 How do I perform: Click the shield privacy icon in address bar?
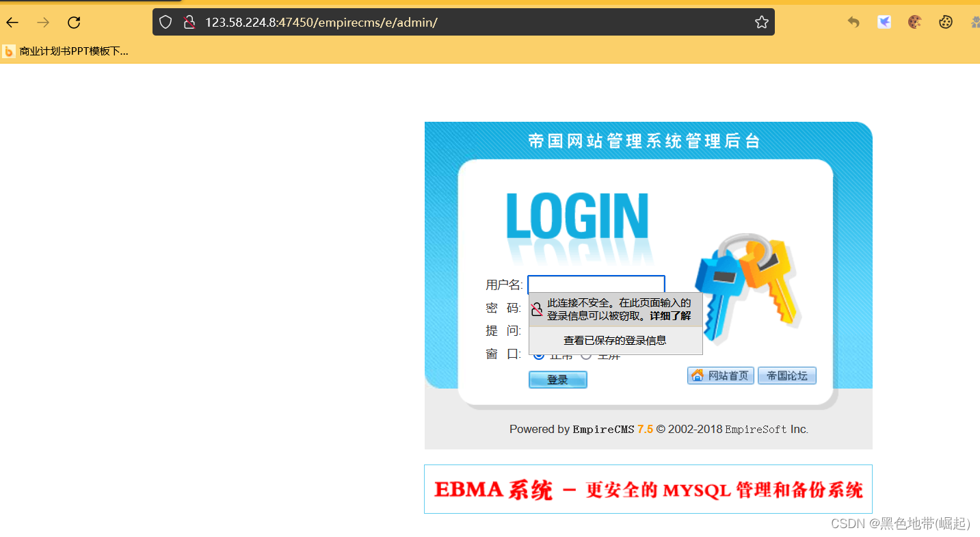(x=165, y=21)
